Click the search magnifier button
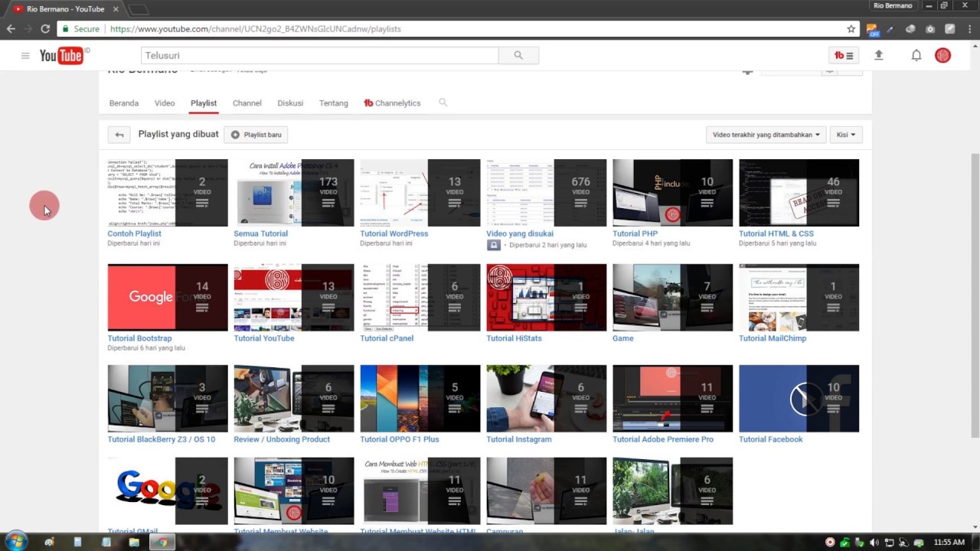Screen dimensions: 980x551 [x=518, y=55]
